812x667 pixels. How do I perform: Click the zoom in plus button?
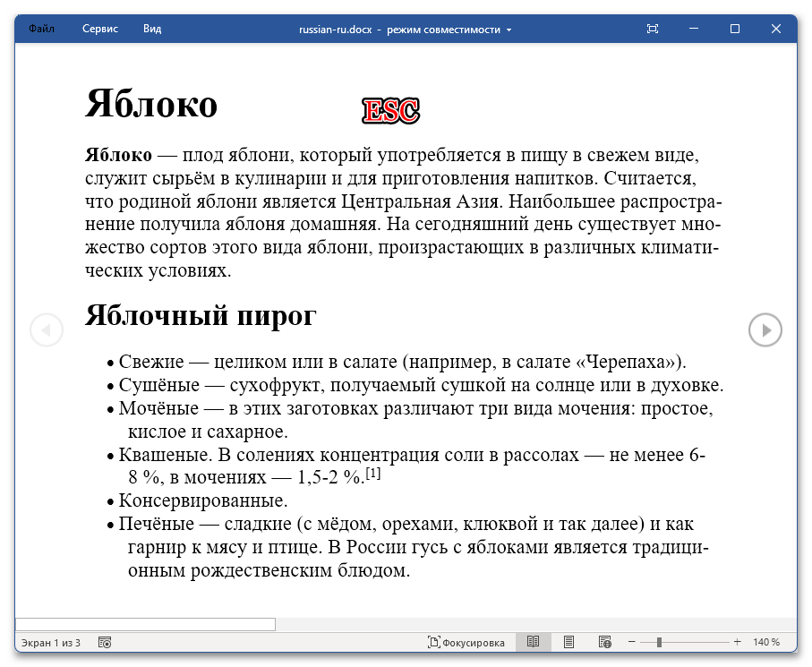tap(738, 642)
